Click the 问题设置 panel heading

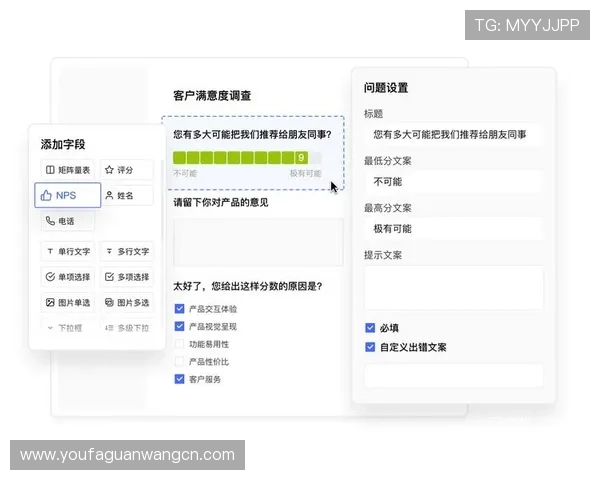click(386, 88)
